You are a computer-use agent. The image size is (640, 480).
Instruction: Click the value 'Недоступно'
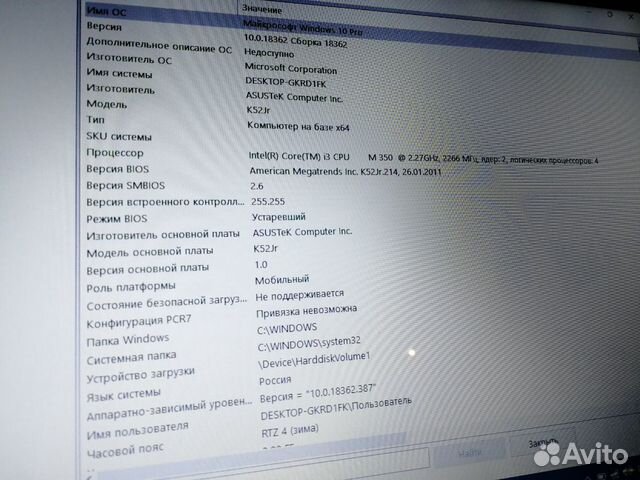[269, 53]
